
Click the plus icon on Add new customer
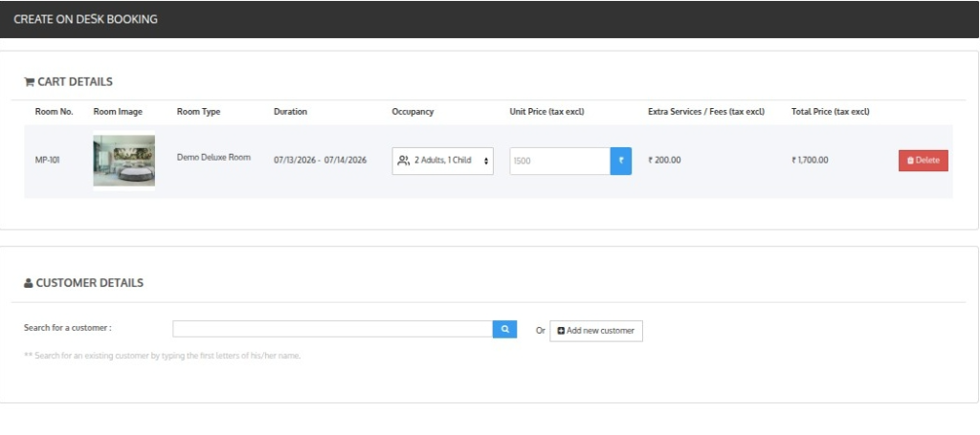[561, 331]
